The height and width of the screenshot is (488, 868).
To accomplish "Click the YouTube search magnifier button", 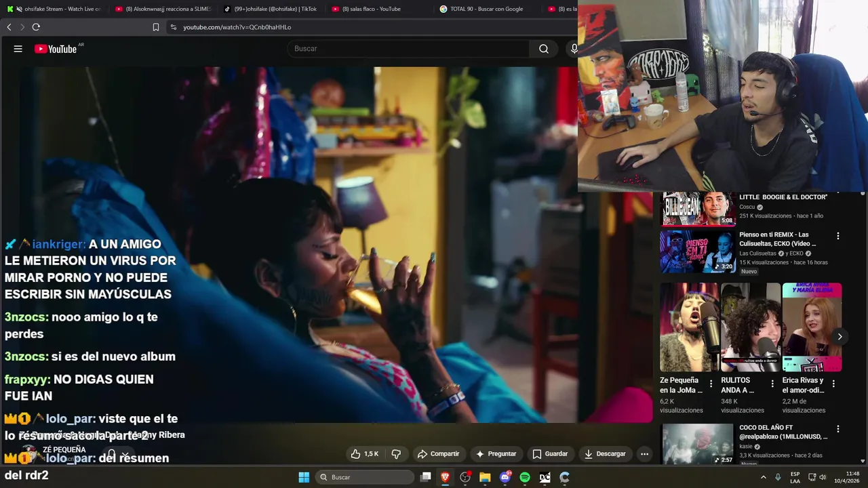I will [x=544, y=49].
